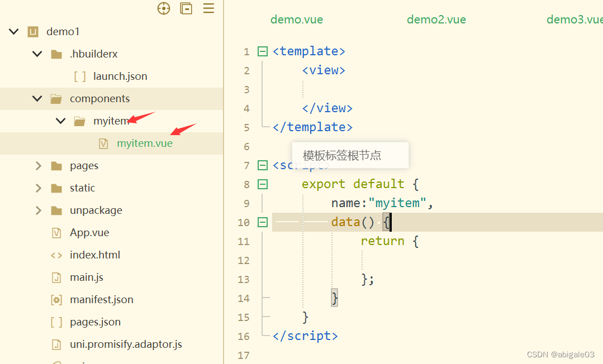
Task: Click the </view> closing tag on line 4
Action: click(x=327, y=108)
